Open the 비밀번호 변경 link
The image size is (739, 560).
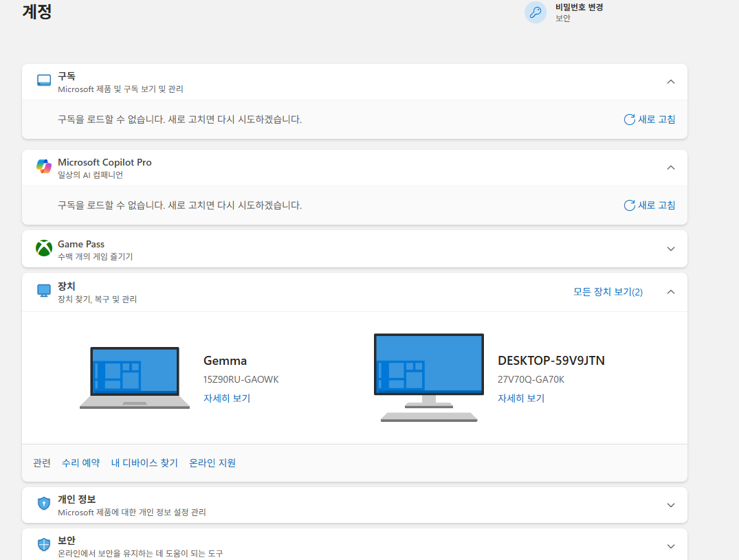click(579, 7)
